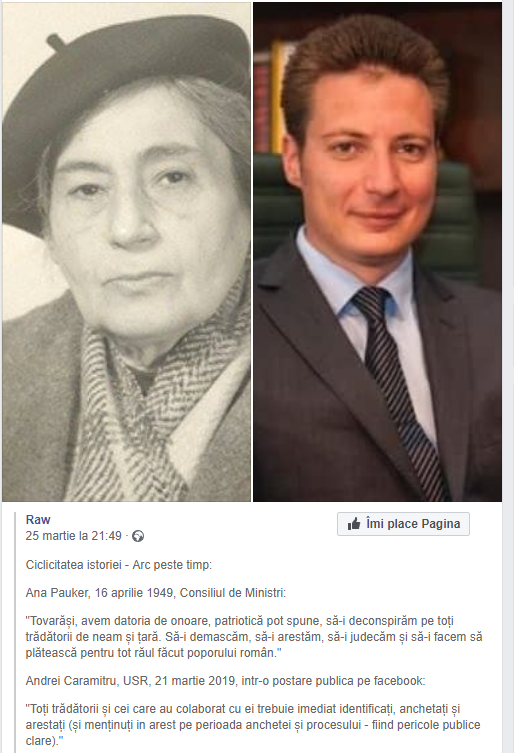The image size is (514, 753).
Task: Click the line Ciclicitatea istoriei - Arc peste timp
Action: coord(119,565)
